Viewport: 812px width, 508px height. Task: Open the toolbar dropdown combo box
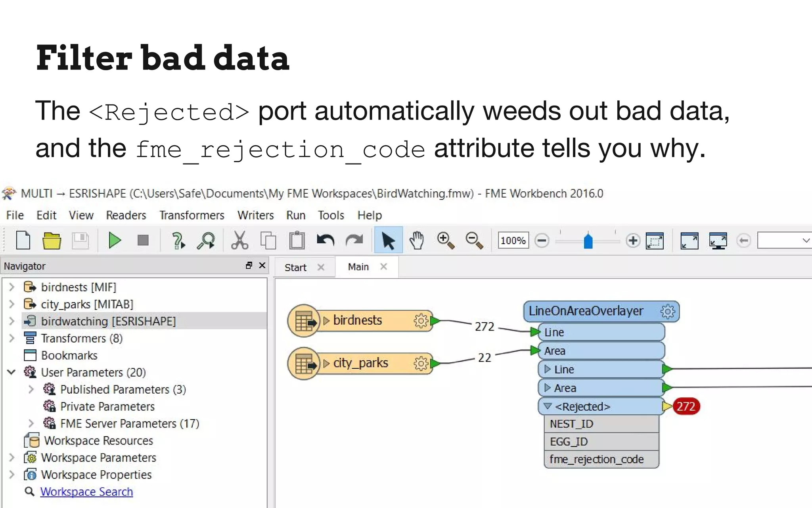(x=784, y=241)
